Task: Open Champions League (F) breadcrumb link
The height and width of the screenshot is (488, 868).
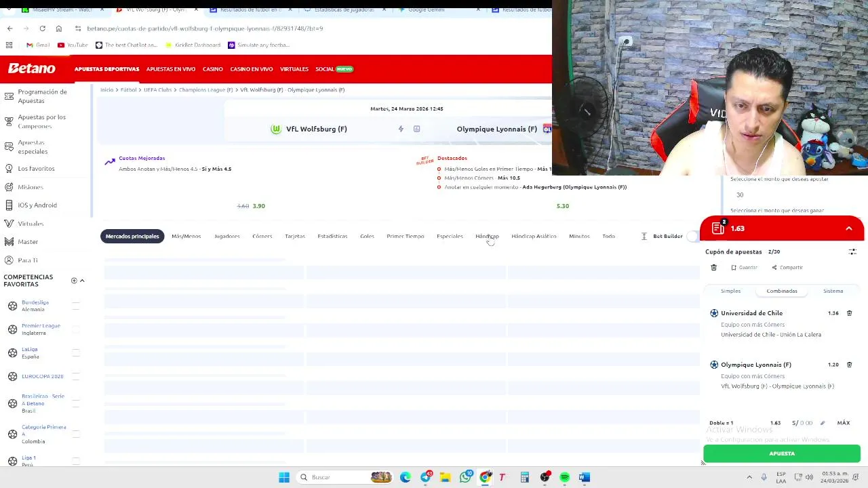Action: 206,89
